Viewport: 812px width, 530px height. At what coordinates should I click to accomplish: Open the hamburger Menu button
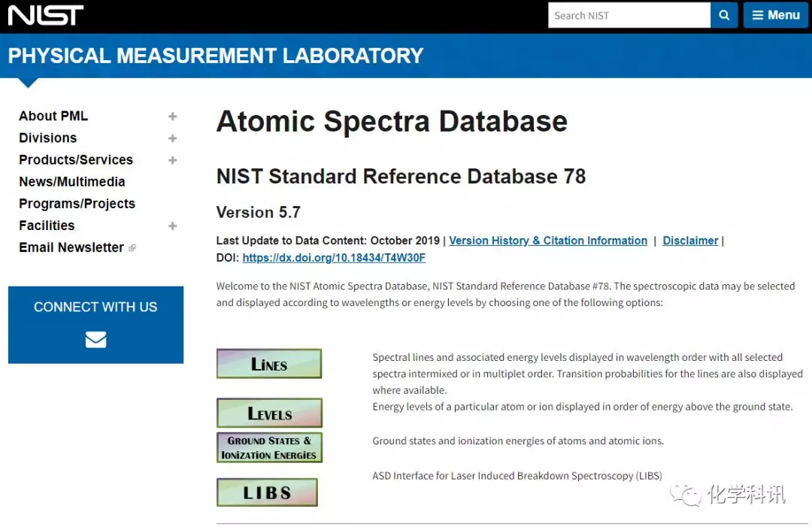pyautogui.click(x=775, y=15)
